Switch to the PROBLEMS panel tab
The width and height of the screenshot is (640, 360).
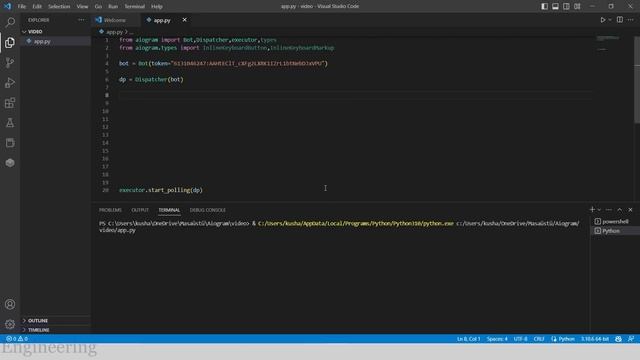110,210
